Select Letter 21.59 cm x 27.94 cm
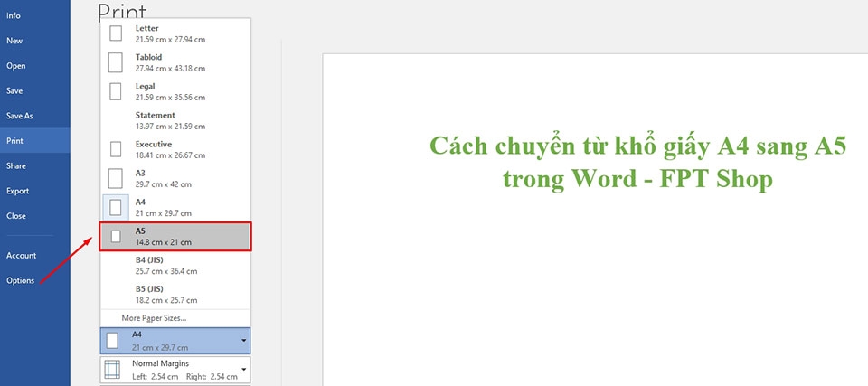868x386 pixels. [175, 33]
